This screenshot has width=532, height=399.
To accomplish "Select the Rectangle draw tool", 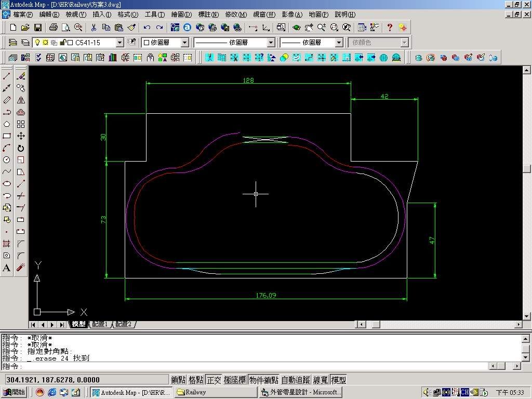I will click(x=6, y=136).
